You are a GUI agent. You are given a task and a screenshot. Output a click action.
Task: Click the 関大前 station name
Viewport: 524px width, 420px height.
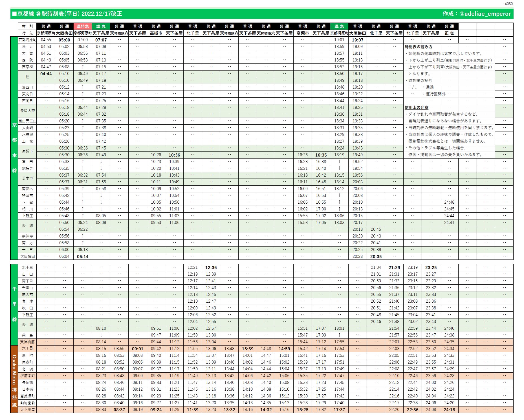pos(27,294)
